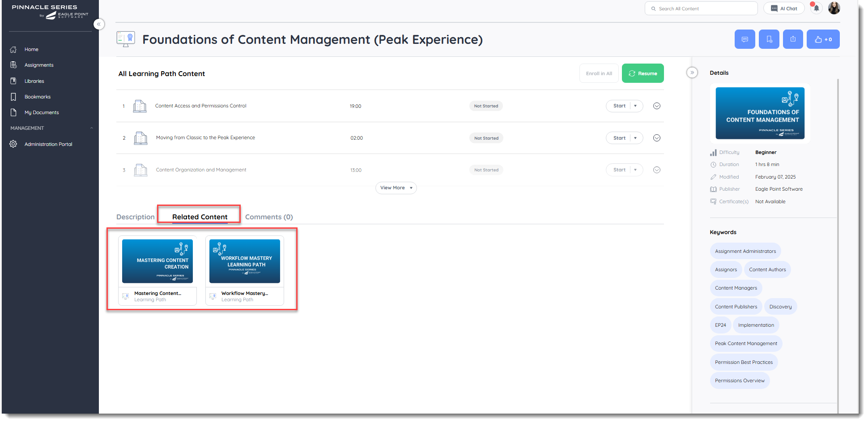Click the Eagle Point Software publisher value
This screenshot has height=423, width=868.
[x=779, y=189]
